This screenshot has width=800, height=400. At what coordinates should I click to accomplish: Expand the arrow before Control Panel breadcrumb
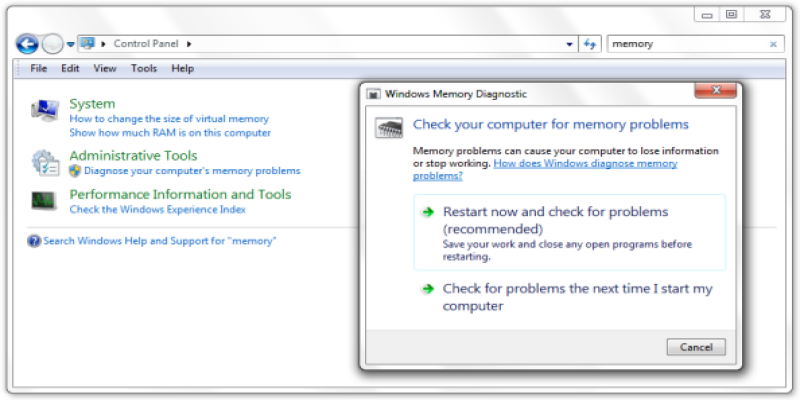click(104, 44)
